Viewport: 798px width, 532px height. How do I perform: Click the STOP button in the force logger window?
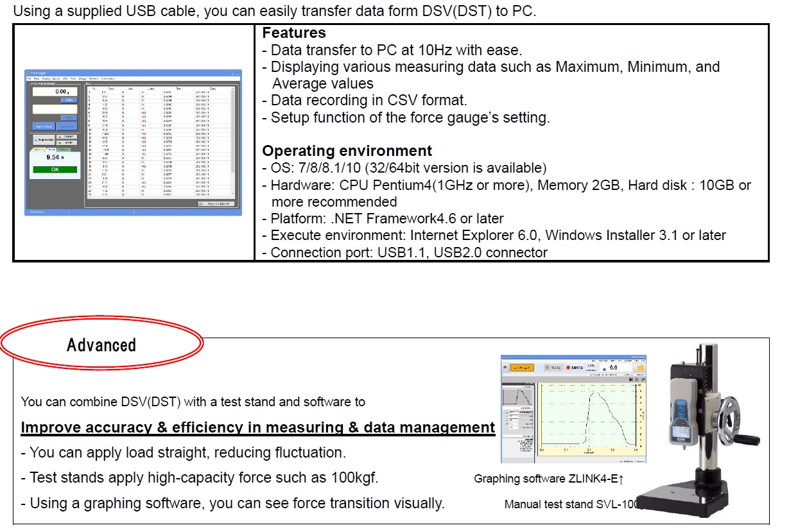pos(67,143)
